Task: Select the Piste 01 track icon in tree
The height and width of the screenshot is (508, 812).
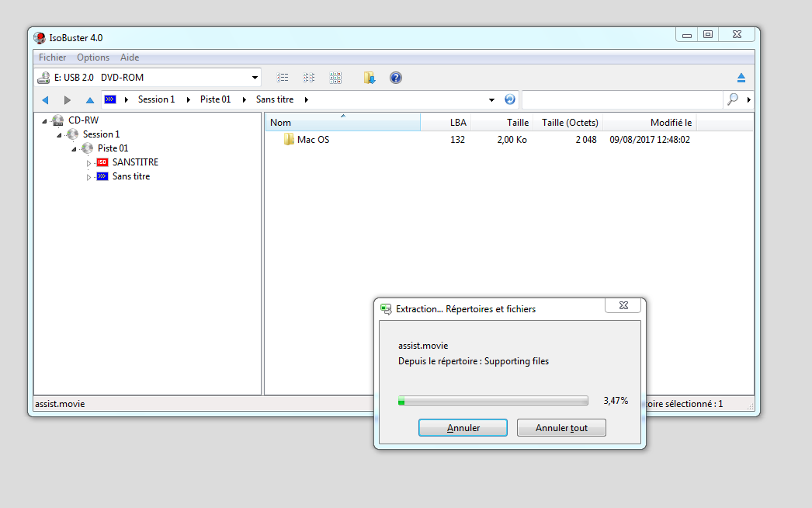Action: tap(88, 148)
